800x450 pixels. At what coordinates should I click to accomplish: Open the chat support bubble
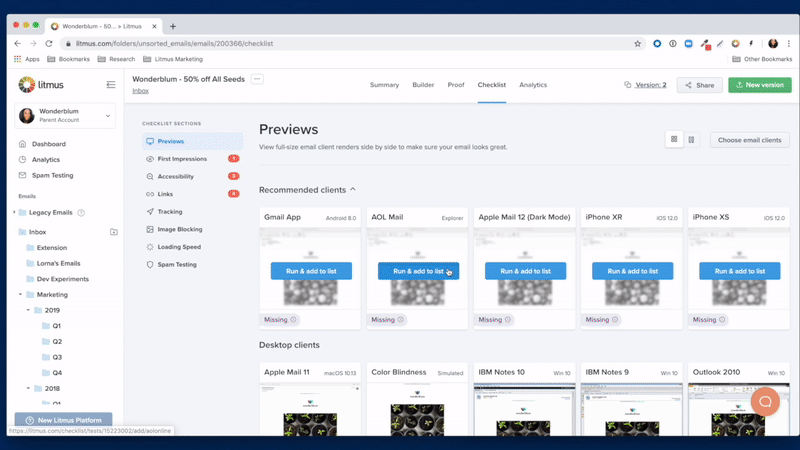(765, 402)
